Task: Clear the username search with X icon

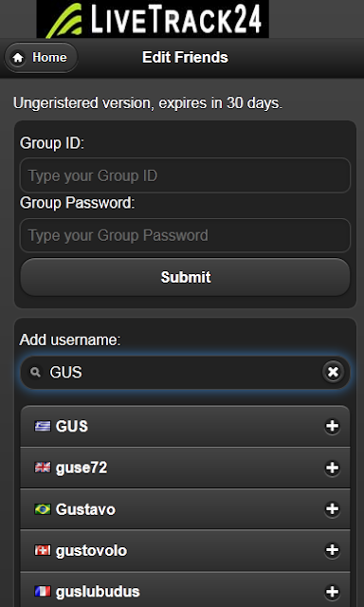Action: point(333,373)
